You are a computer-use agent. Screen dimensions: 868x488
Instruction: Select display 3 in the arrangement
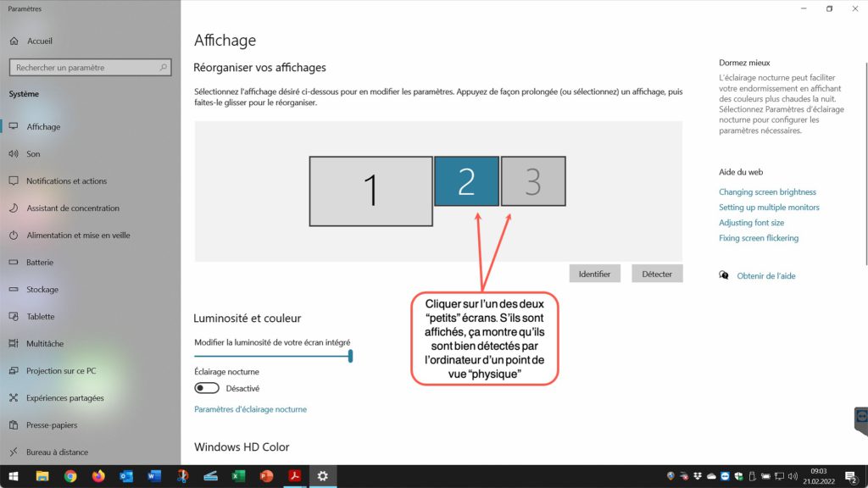pyautogui.click(x=533, y=181)
